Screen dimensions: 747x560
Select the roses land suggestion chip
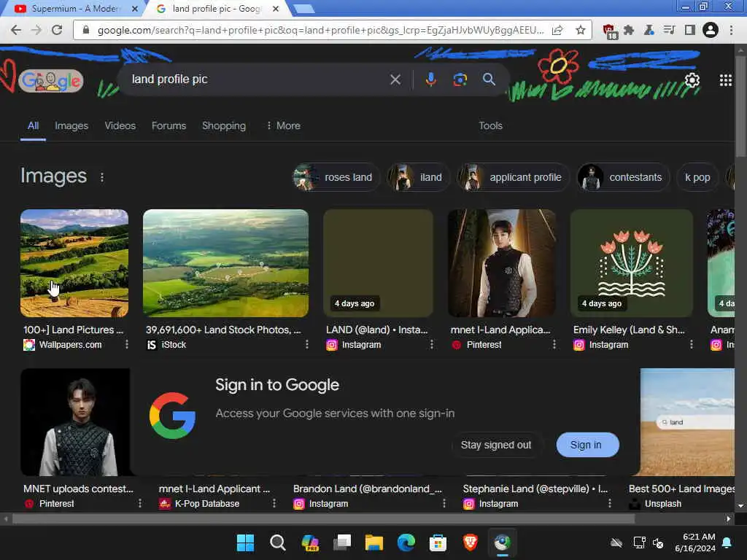[x=336, y=177]
